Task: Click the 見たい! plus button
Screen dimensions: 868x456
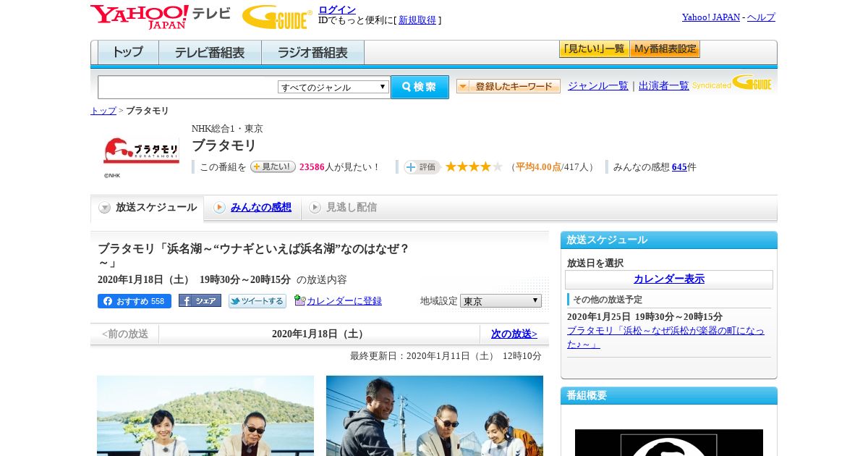Action: (273, 166)
